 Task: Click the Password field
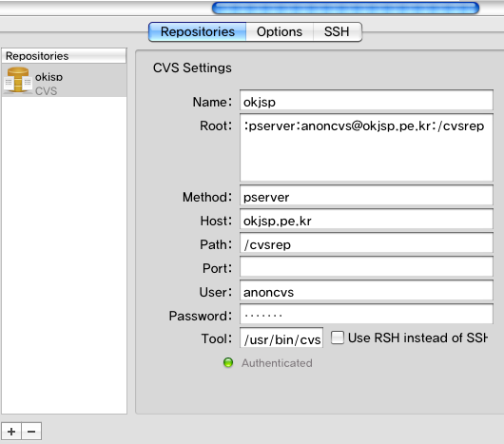366,314
